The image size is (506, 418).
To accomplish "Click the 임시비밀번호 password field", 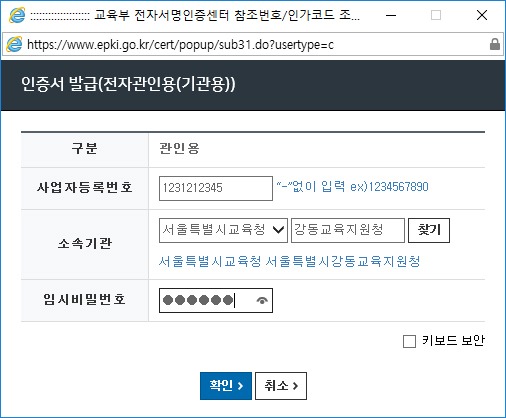I will [216, 301].
